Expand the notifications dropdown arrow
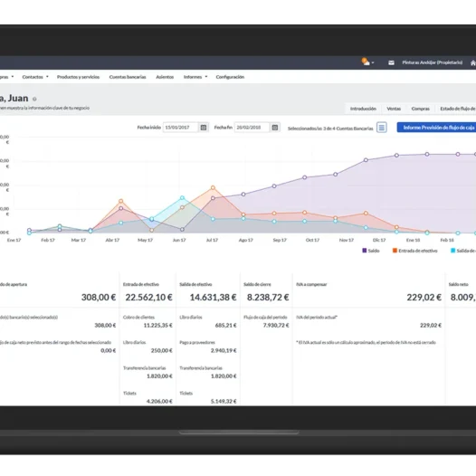476x476 pixels. 373,62
